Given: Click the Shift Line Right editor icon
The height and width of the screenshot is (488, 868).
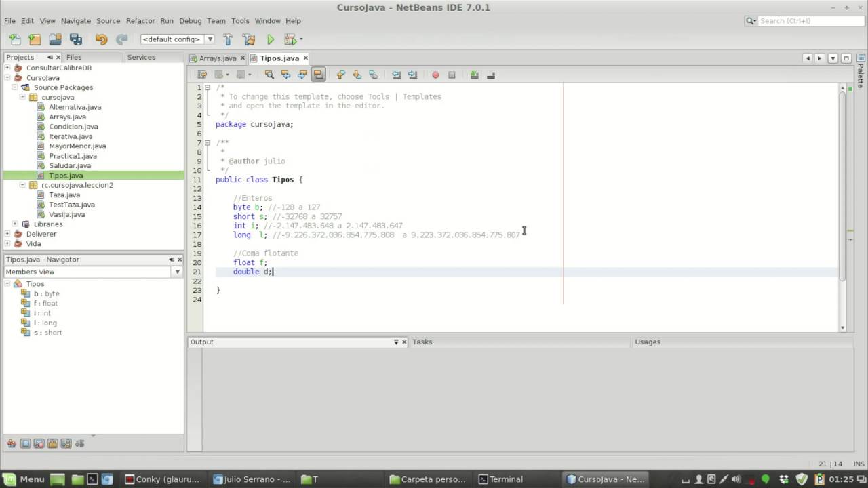Looking at the screenshot, I should (x=412, y=75).
